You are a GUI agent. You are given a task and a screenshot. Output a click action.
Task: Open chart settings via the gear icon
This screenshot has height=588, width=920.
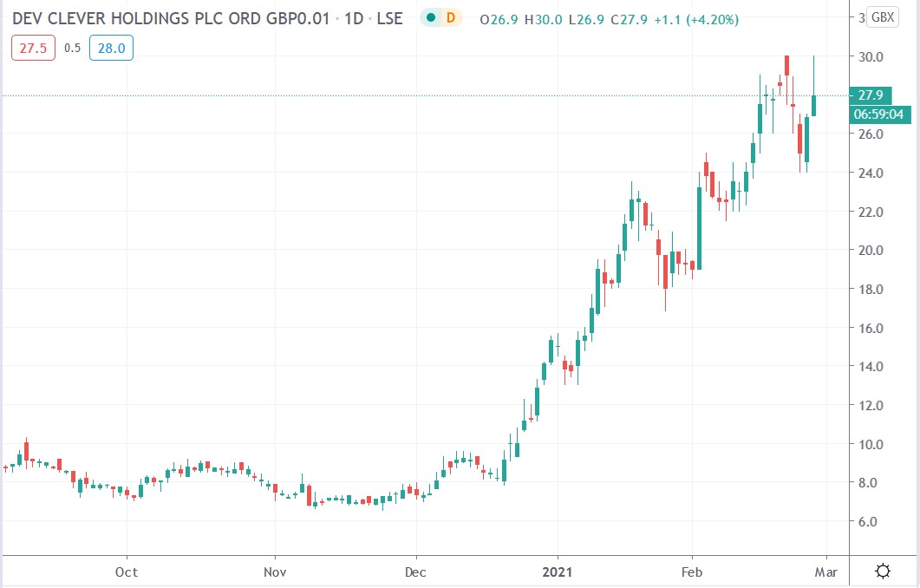[x=882, y=572]
